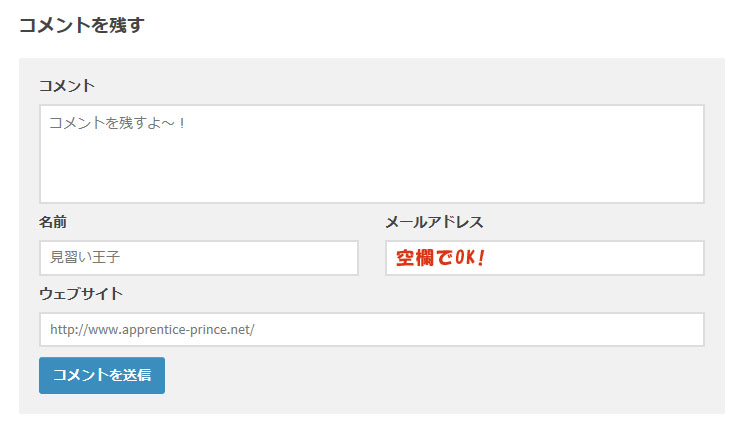The image size is (750, 434).
Task: Focus the コメント text area
Action: tap(372, 154)
